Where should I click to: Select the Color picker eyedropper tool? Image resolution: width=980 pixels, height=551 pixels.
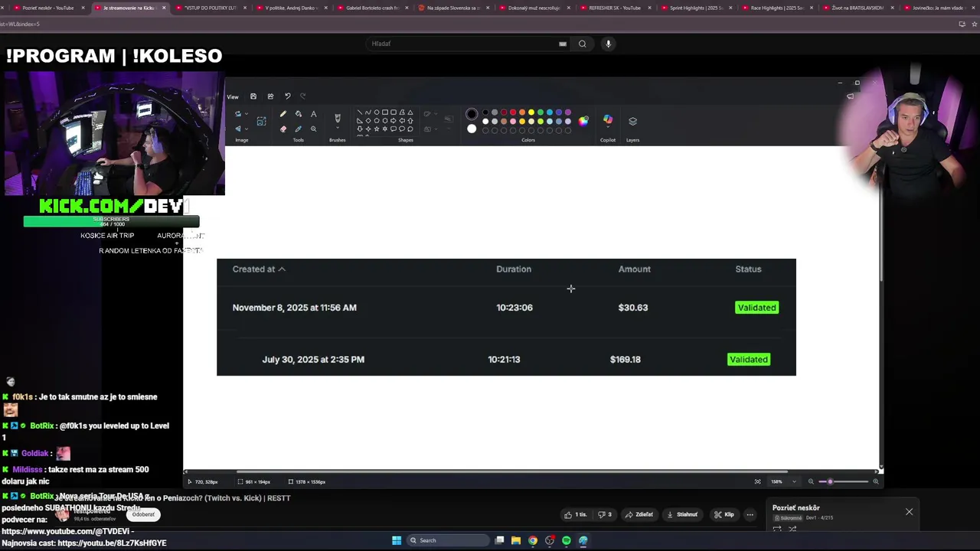point(299,129)
